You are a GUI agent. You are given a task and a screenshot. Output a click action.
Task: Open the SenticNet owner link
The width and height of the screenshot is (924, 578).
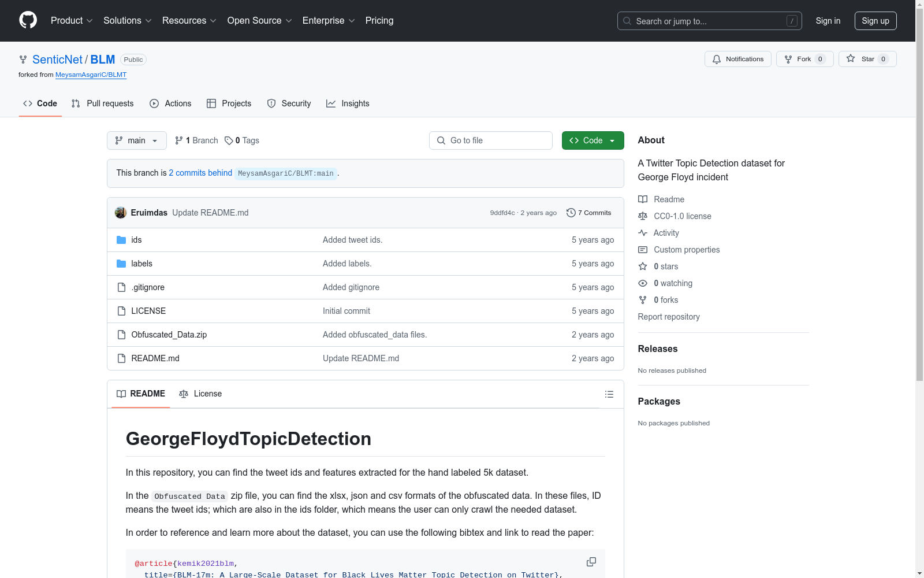pos(58,60)
